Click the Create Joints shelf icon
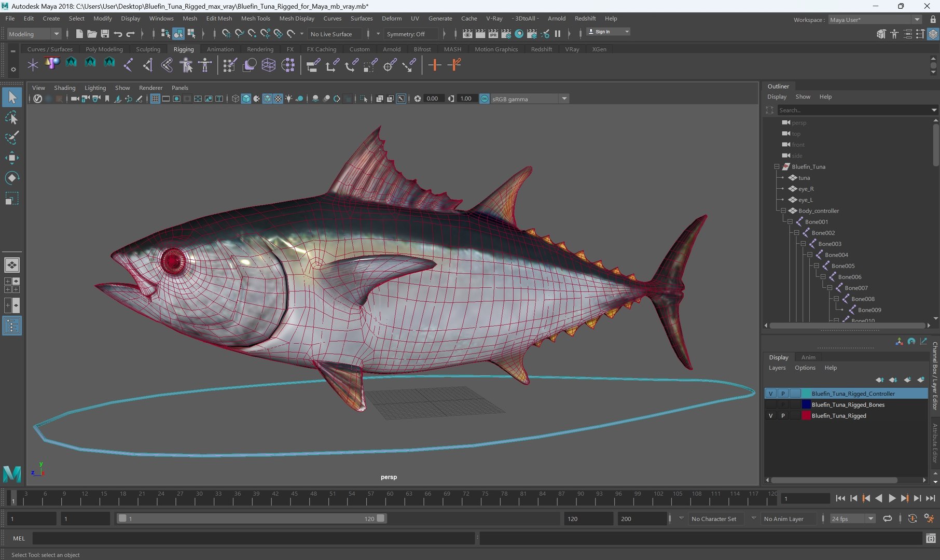 click(128, 65)
